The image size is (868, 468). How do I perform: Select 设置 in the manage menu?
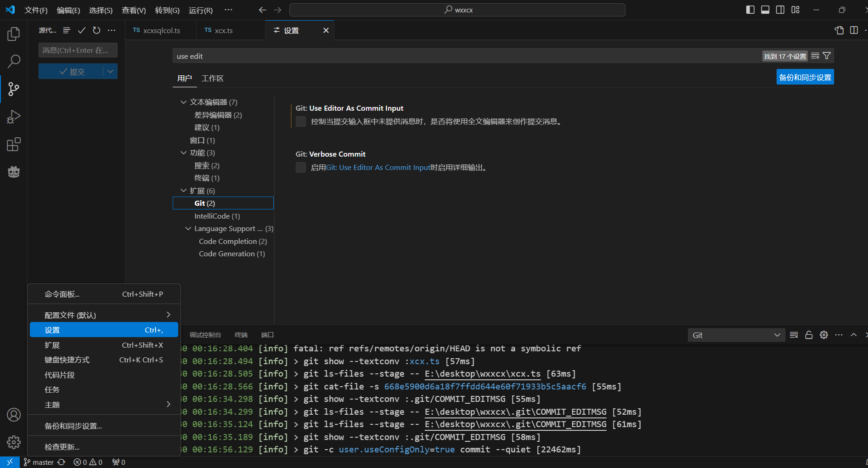[104, 330]
